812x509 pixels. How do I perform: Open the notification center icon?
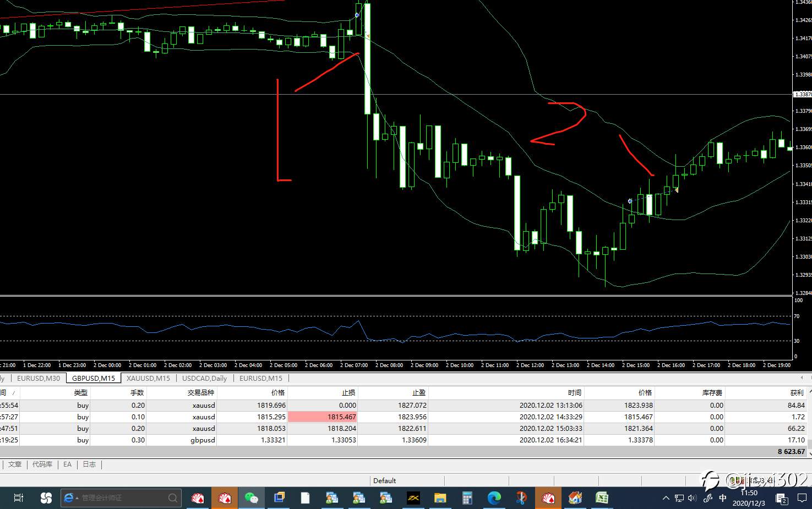[802, 498]
